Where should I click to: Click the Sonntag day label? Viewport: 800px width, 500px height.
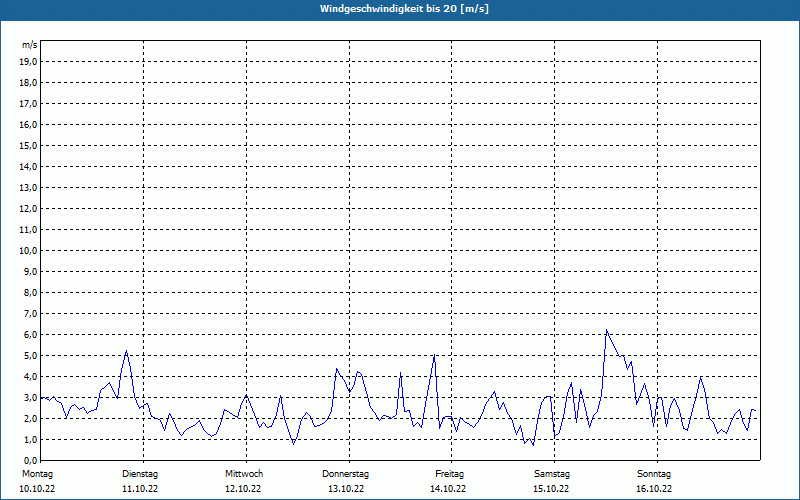654,474
